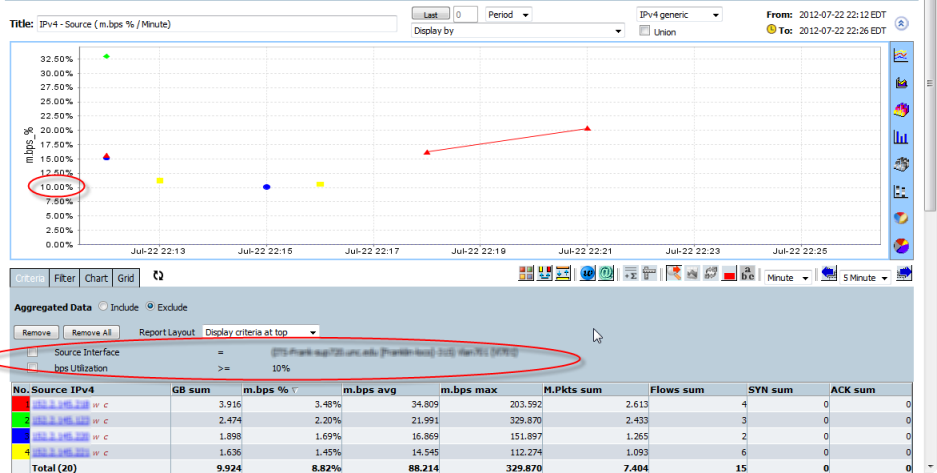Click the solid red rectangle toolbar icon
Screen dimensions: 937x473
[x=729, y=275]
